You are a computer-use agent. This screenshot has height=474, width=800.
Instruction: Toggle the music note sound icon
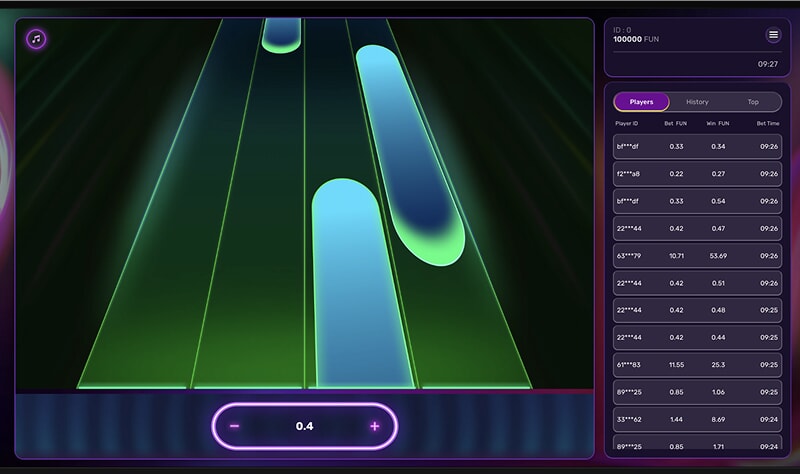click(36, 39)
